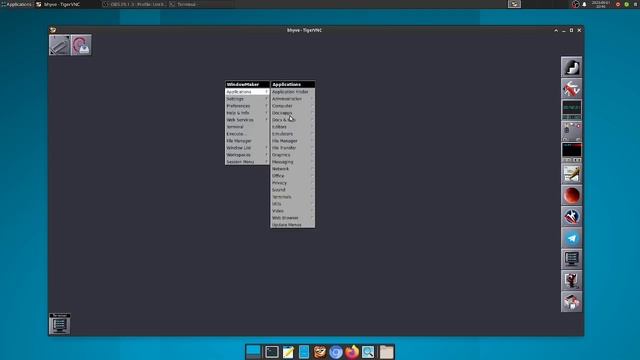Expand the Computer submenu arrow
640x360 pixels.
click(x=312, y=106)
